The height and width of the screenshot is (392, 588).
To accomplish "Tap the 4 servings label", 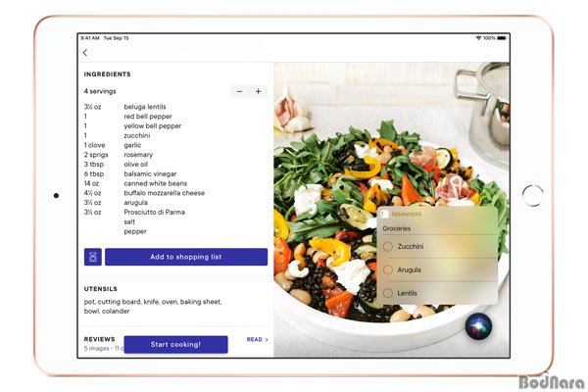I will click(100, 91).
